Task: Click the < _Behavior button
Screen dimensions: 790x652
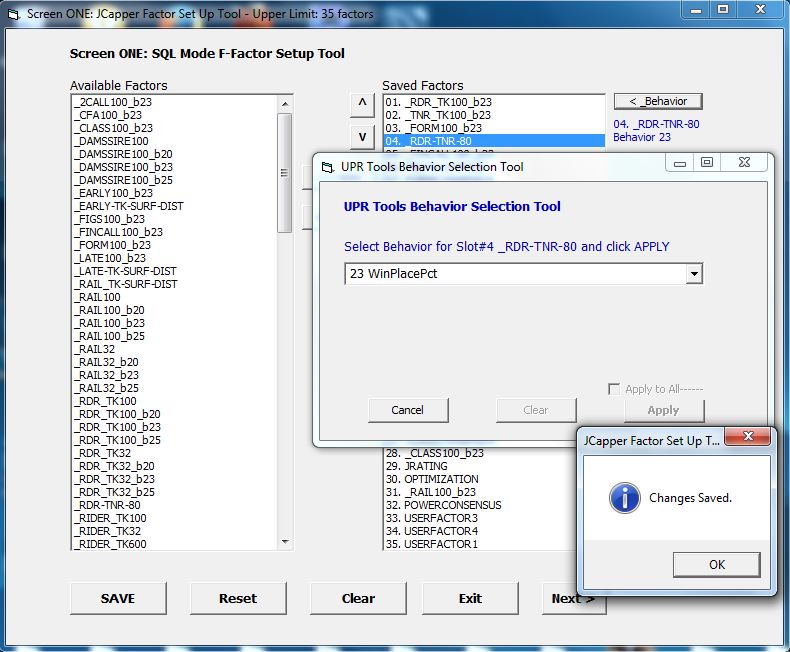Action: pos(658,101)
